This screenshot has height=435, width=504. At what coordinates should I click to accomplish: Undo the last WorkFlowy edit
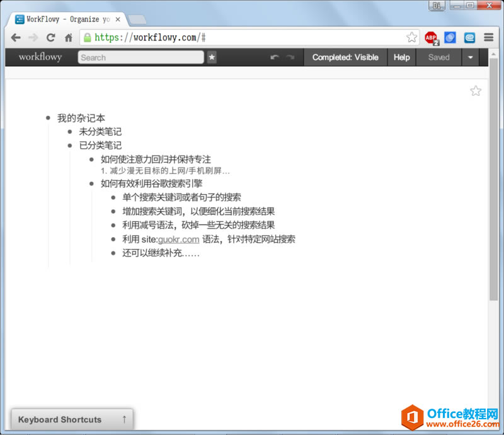pyautogui.click(x=275, y=57)
